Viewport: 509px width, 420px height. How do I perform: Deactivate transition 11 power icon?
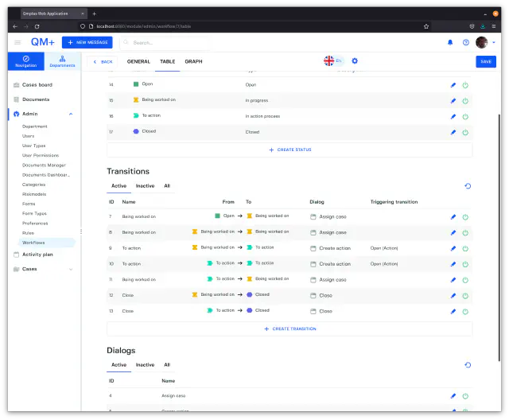[x=465, y=280]
